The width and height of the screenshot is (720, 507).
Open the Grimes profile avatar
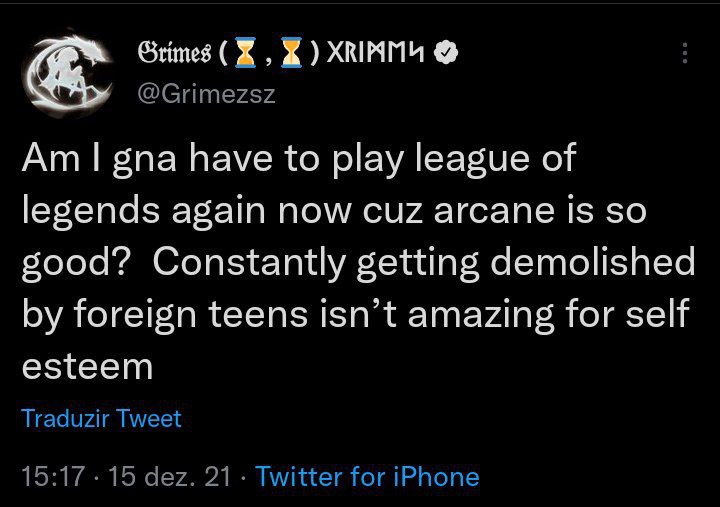68,73
